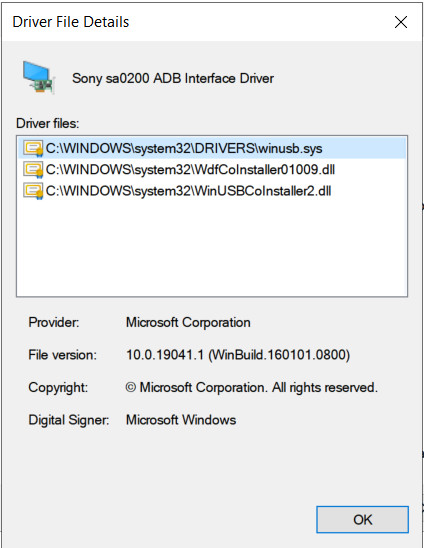The height and width of the screenshot is (548, 424).
Task: Click Microsoft Windows digital signer value
Action: tap(181, 420)
